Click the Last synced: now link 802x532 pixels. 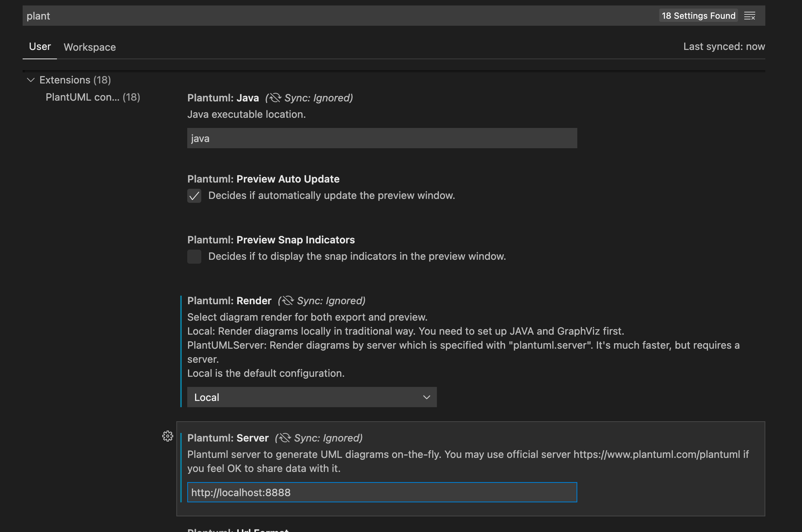click(x=724, y=46)
